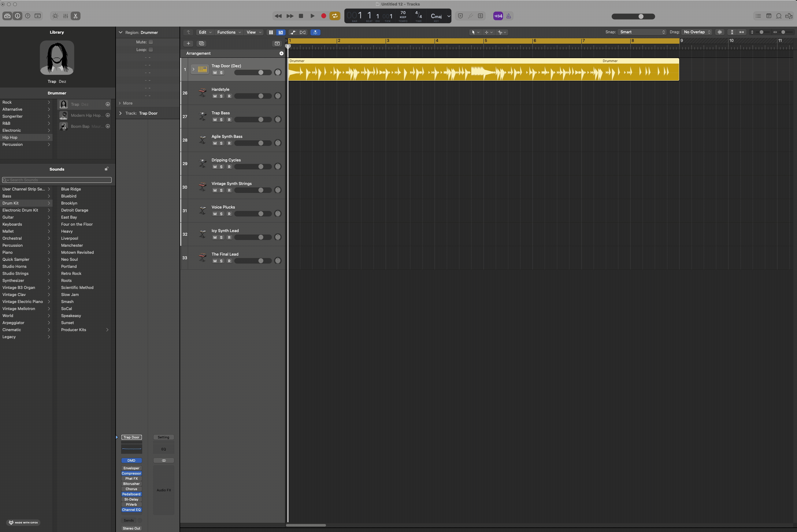797x532 pixels.
Task: Solo the Trap Bass track
Action: [x=221, y=120]
